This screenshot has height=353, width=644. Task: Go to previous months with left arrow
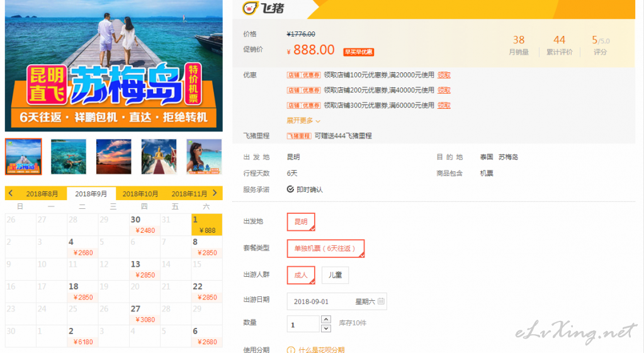coord(11,193)
